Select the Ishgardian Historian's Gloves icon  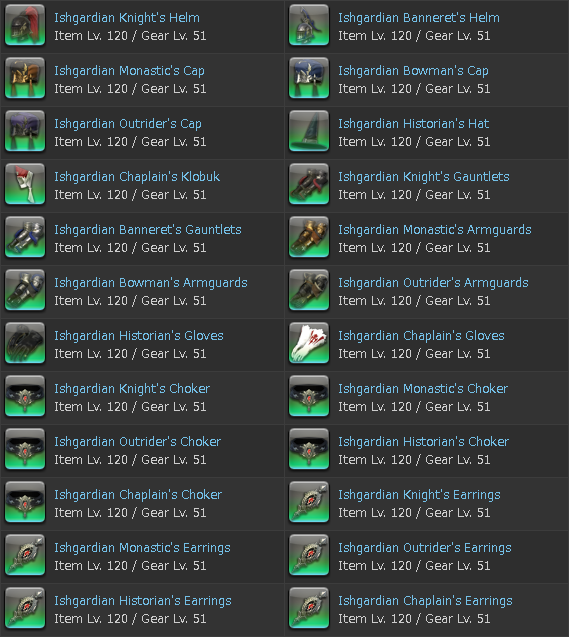tap(25, 343)
